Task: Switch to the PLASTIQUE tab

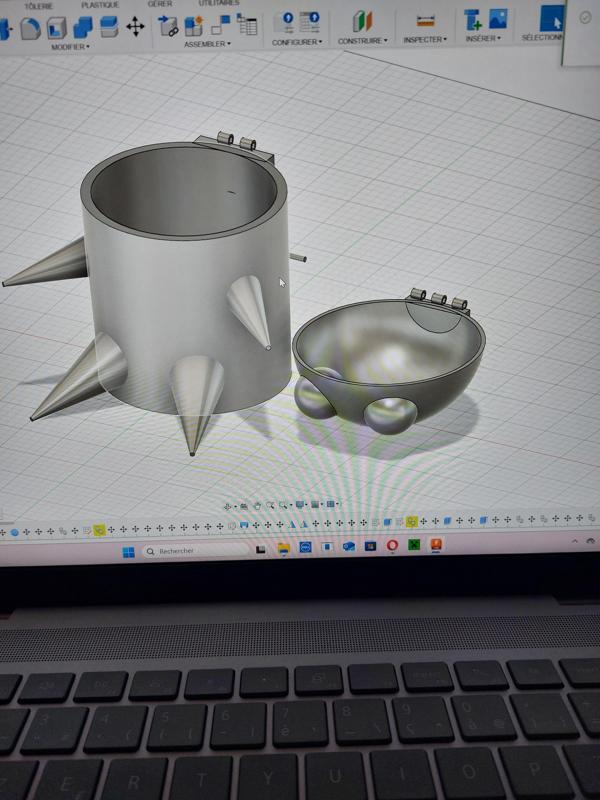Action: (100, 5)
